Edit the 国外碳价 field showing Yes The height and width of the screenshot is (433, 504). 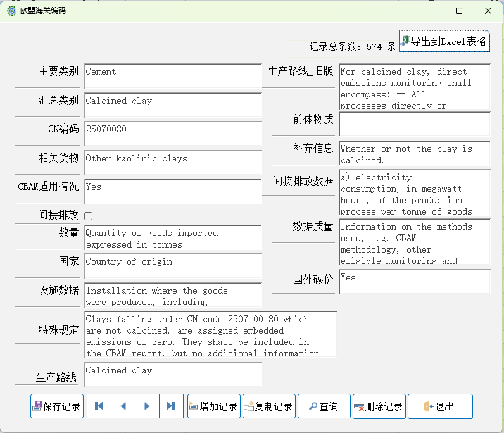point(414,282)
